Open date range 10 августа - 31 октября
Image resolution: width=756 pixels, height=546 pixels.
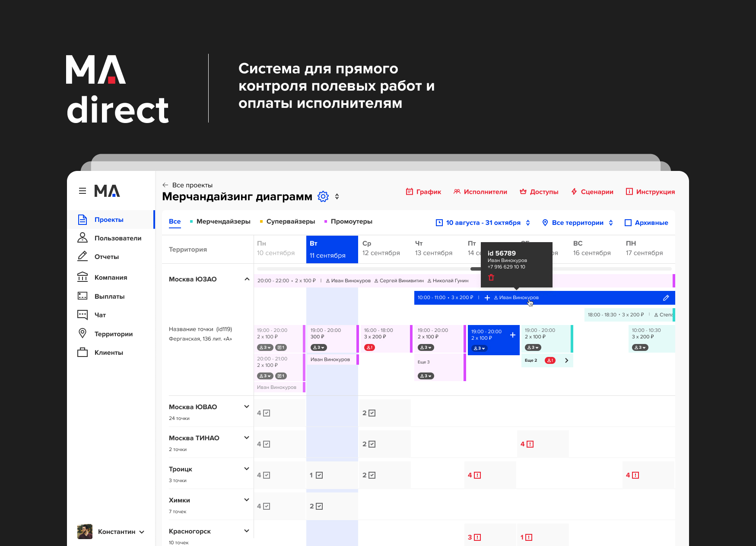[483, 223]
